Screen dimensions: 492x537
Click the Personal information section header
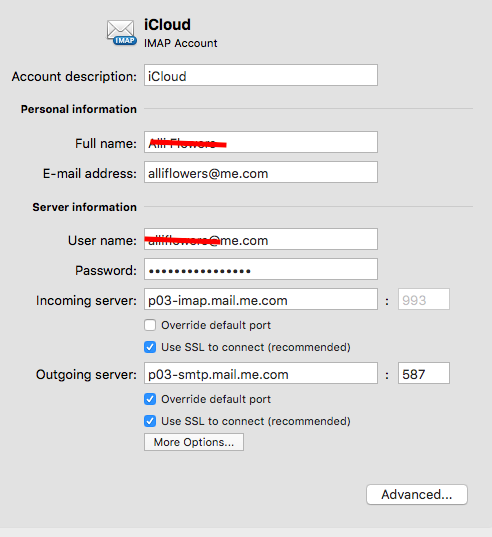click(x=79, y=109)
